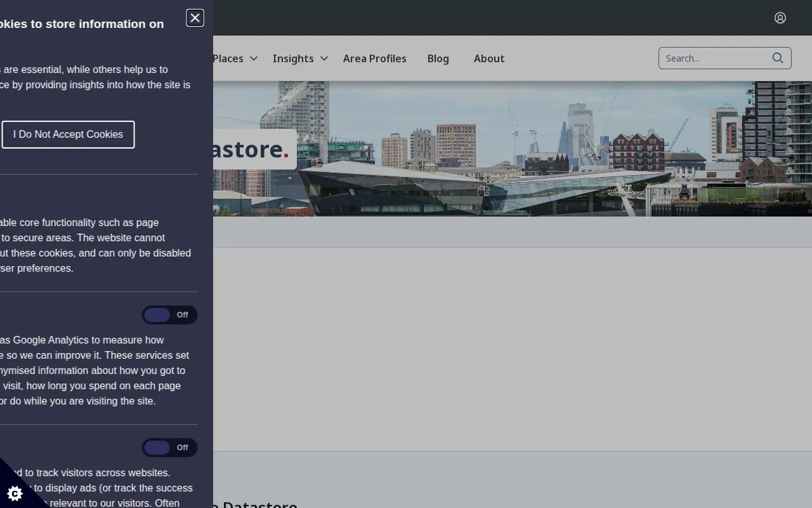Toggle the marketing cookies switch
The height and width of the screenshot is (508, 812).
click(169, 448)
